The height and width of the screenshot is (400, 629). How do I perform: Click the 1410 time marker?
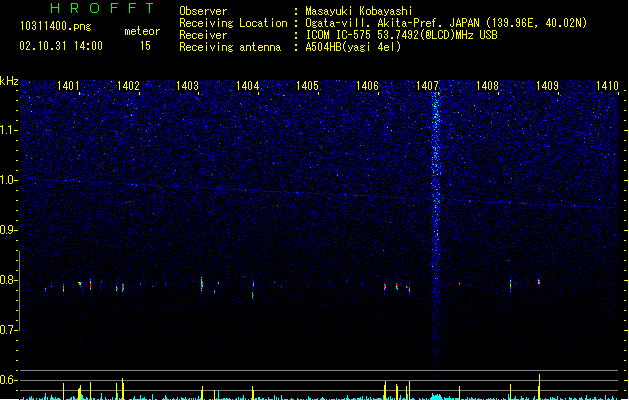pos(607,86)
